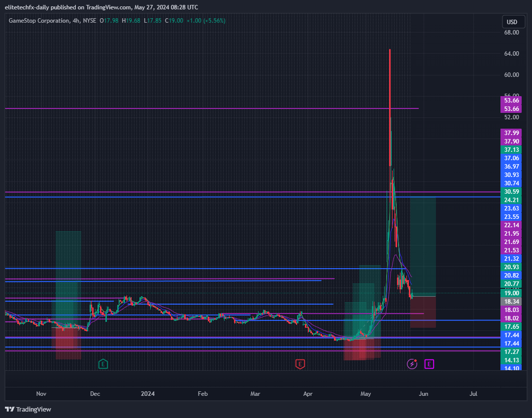The height and width of the screenshot is (418, 532).
Task: Open the purple lightning event marker
Action: [412, 364]
